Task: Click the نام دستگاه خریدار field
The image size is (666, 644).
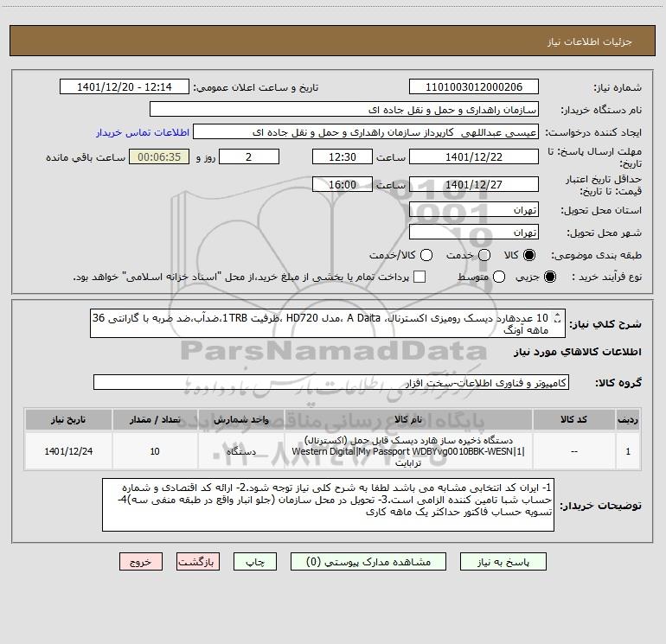Action: pyautogui.click(x=344, y=110)
